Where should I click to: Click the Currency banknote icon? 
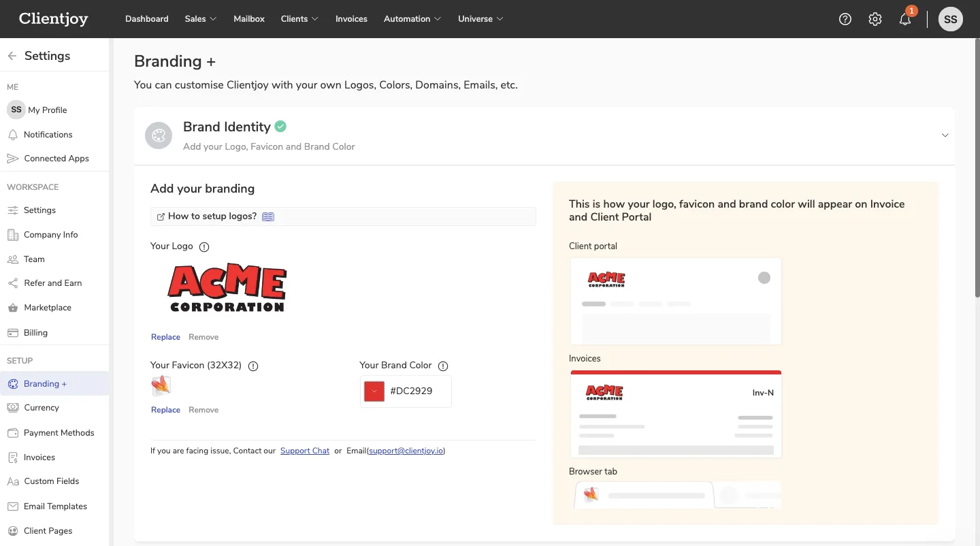[12, 408]
